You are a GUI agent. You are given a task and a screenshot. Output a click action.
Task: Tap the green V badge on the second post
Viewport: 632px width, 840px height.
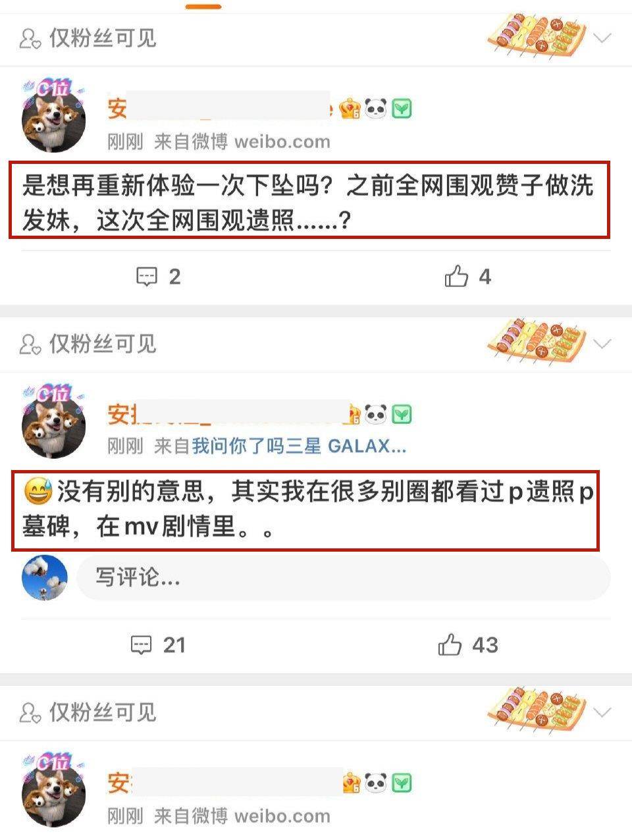click(402, 414)
